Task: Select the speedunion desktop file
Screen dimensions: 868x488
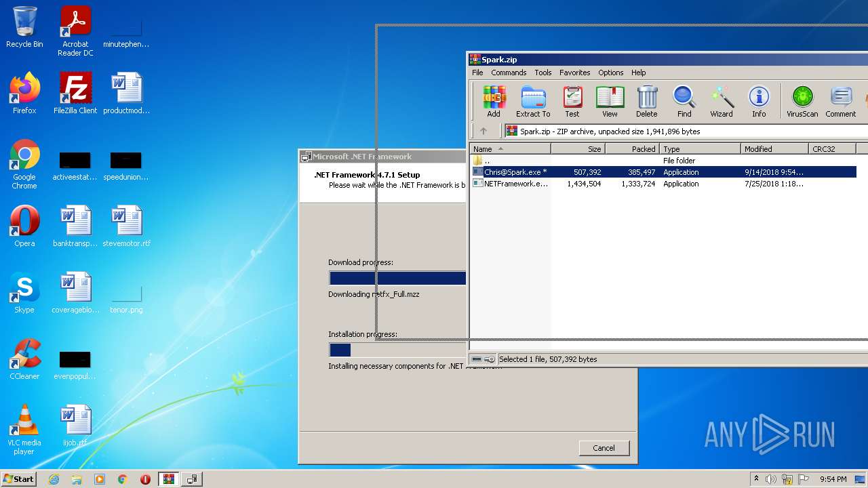Action: [126, 166]
